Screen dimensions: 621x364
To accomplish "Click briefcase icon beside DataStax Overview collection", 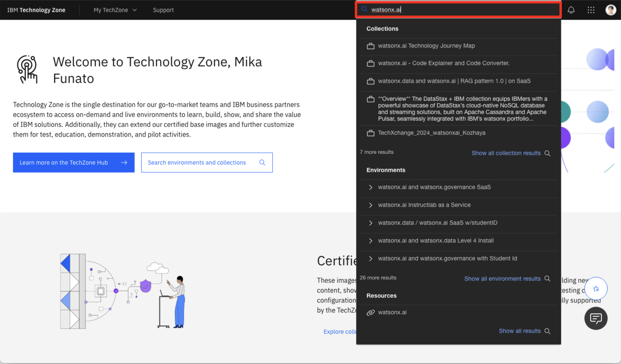I will click(371, 99).
